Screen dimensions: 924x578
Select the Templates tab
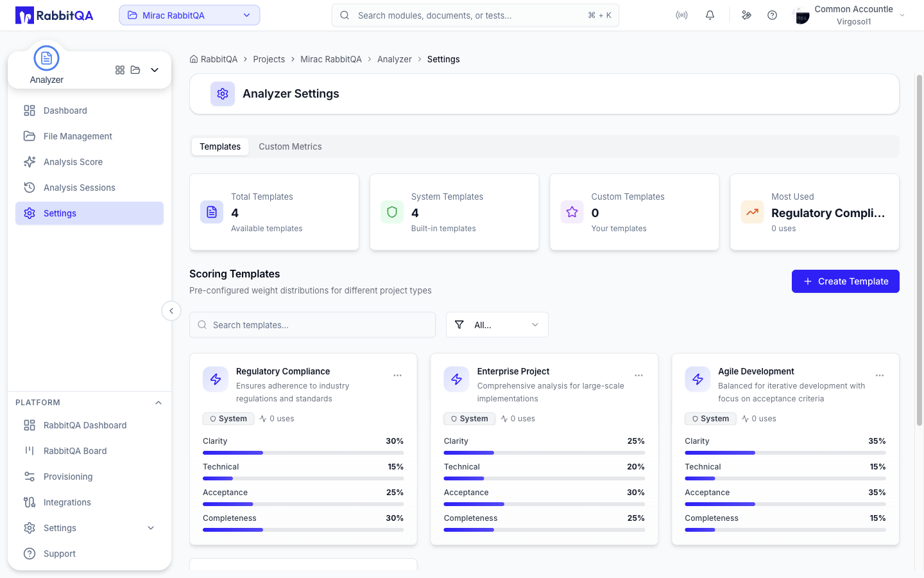(x=220, y=146)
